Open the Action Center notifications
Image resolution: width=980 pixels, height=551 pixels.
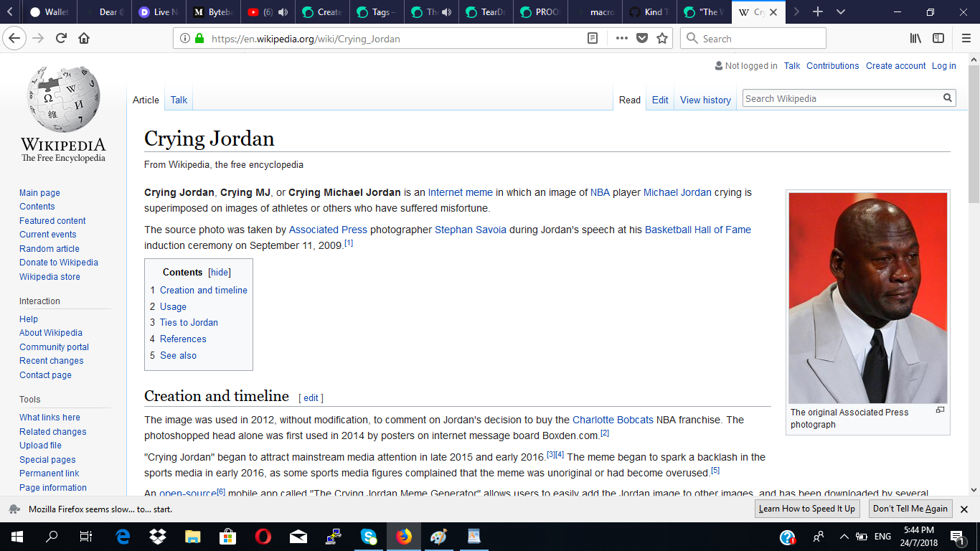pyautogui.click(x=956, y=537)
